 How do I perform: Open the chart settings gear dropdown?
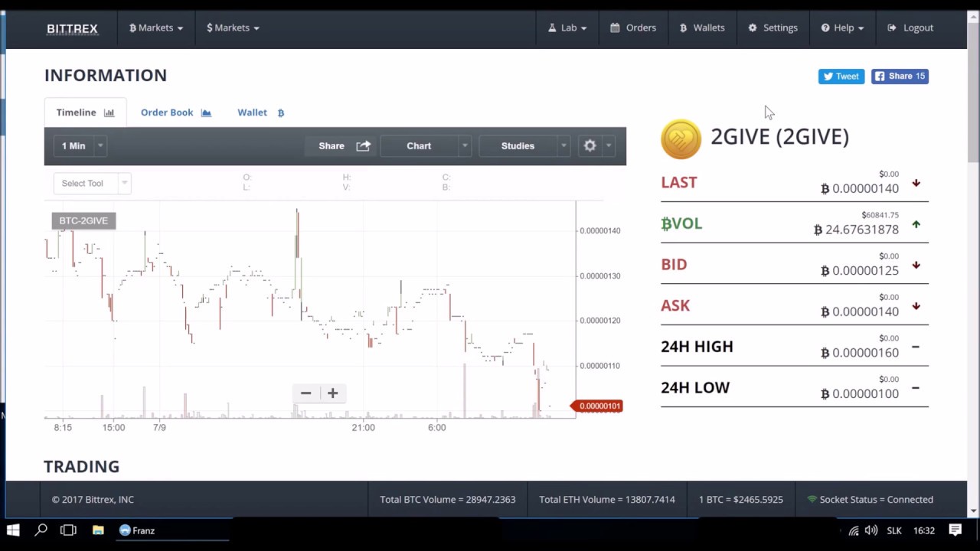pos(597,145)
